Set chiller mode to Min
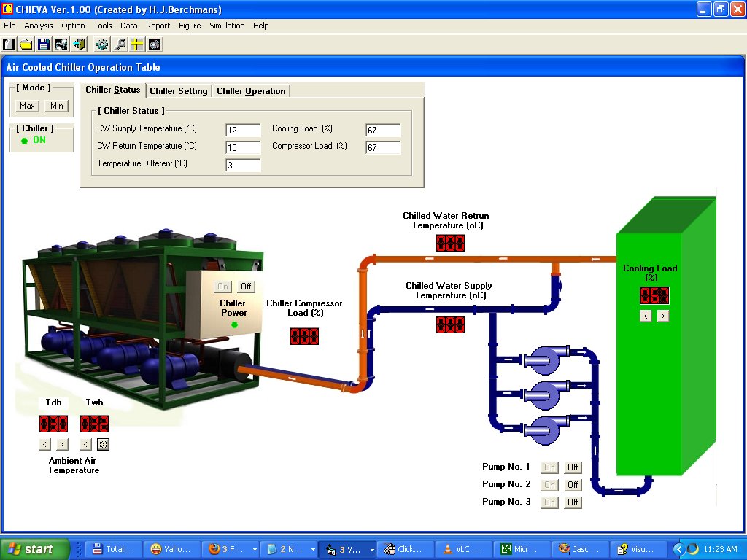Image resolution: width=747 pixels, height=560 pixels. click(56, 105)
